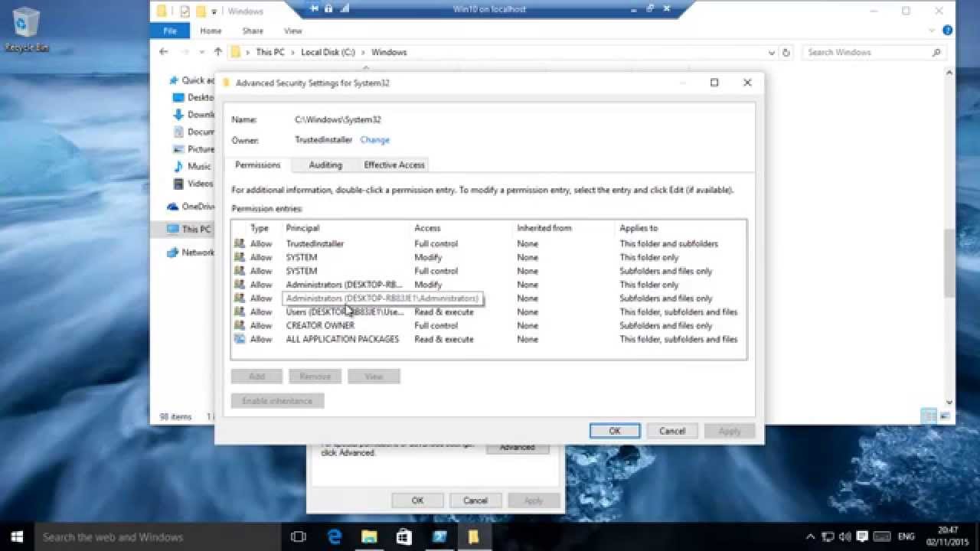Screen dimensions: 980x551
Task: Click This PC in the address bar
Action: click(269, 52)
